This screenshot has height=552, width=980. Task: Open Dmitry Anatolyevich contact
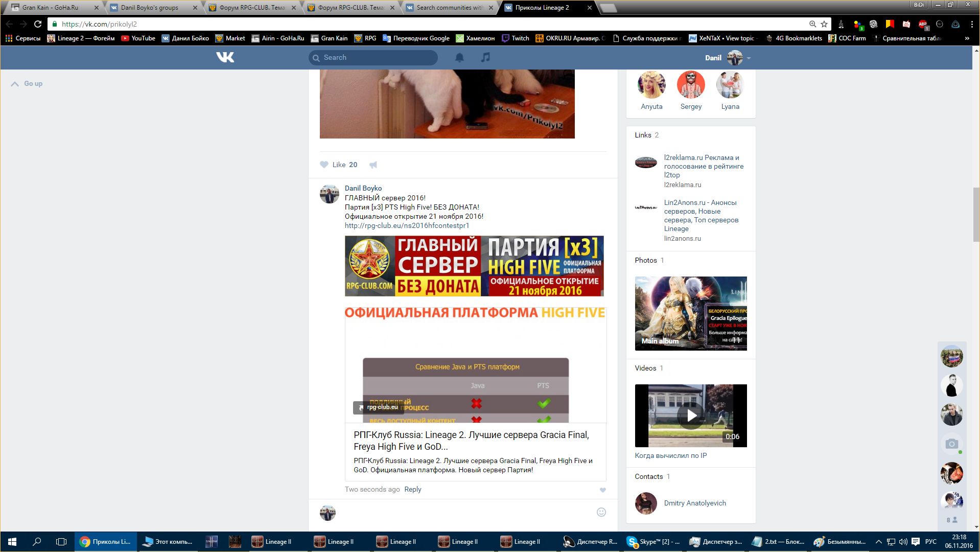pyautogui.click(x=695, y=503)
